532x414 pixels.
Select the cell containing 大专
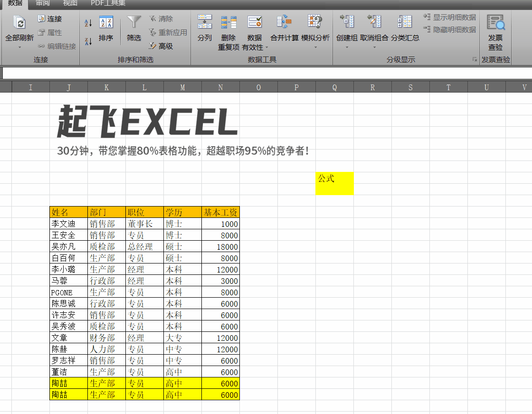tap(182, 338)
